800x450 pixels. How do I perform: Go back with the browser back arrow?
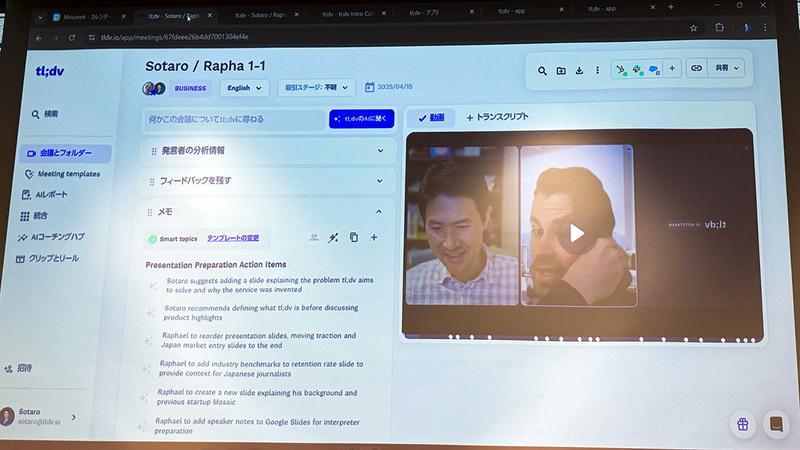pos(39,38)
